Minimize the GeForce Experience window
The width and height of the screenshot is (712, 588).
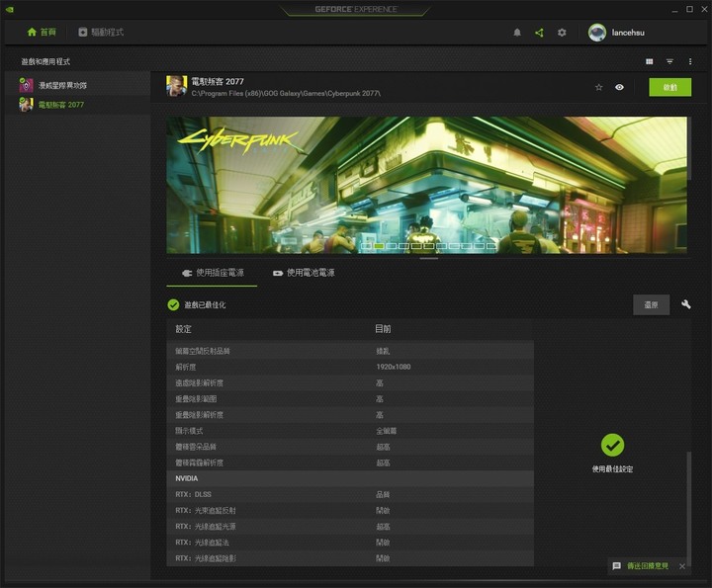point(674,10)
